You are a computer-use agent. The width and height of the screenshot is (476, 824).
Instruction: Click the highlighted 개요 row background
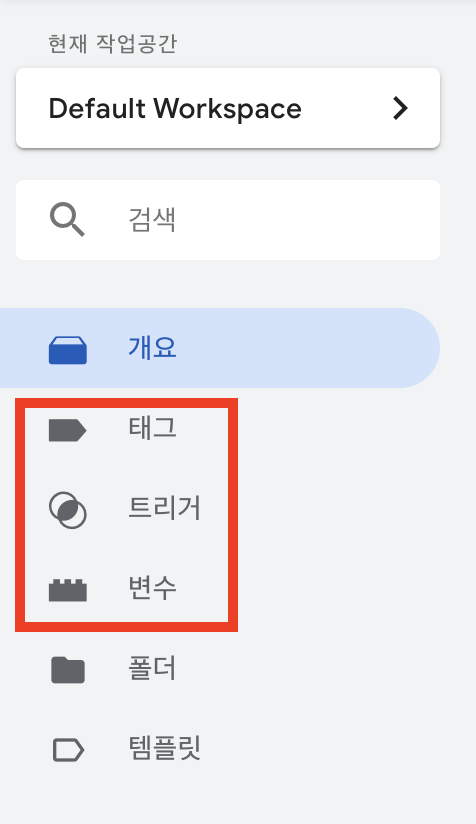pos(220,348)
